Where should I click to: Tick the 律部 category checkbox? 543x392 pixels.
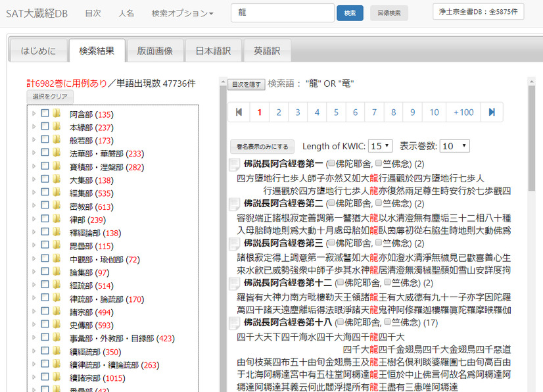(45, 219)
